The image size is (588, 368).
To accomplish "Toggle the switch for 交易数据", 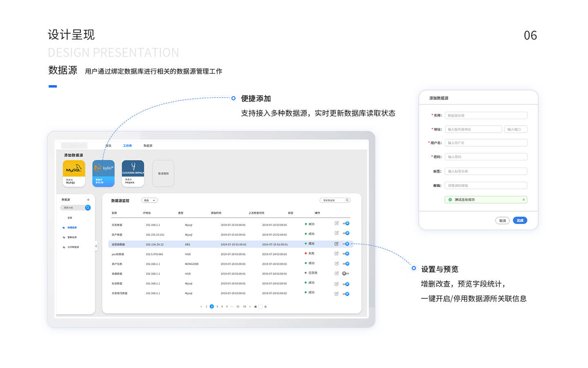I will tap(346, 224).
